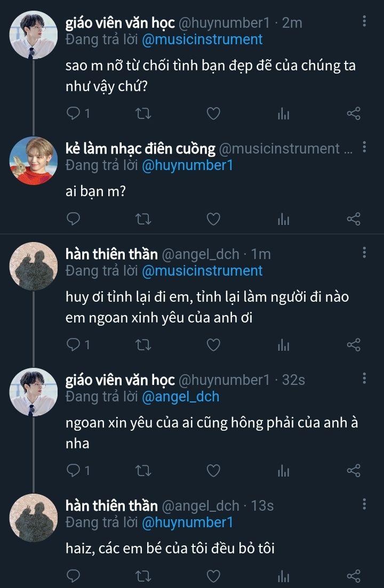The image size is (384, 588).
Task: View analytics for the "ai bạn m?" tweet
Action: point(283,219)
